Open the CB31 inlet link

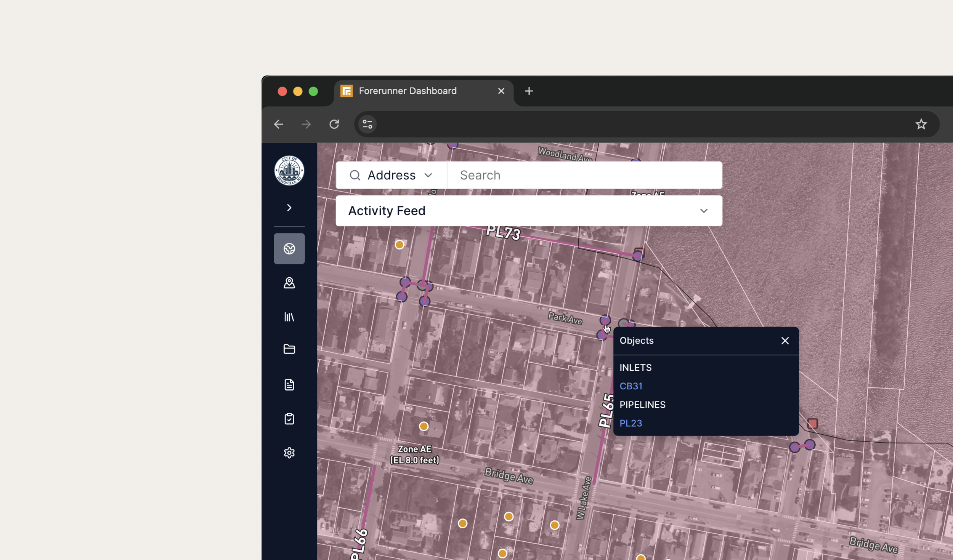point(631,386)
